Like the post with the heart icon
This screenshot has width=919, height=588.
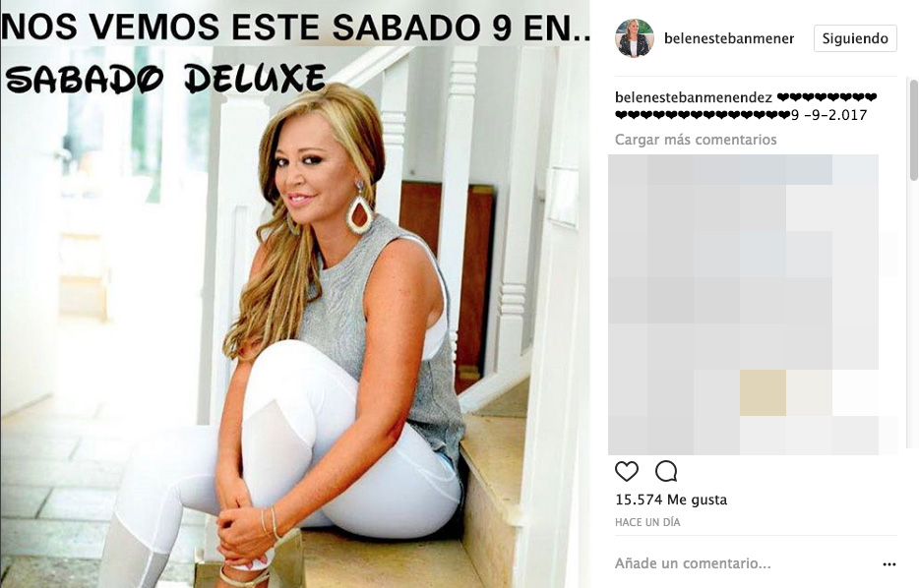[x=626, y=471]
